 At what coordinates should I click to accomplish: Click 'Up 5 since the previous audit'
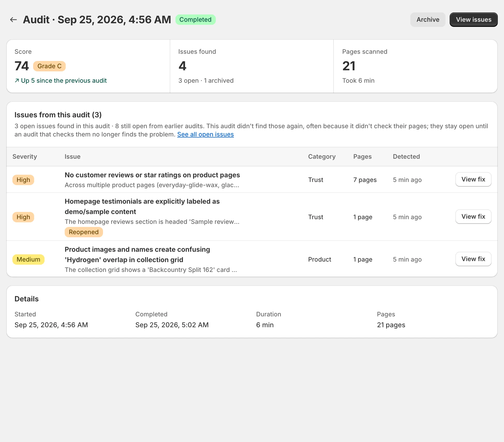coord(64,81)
